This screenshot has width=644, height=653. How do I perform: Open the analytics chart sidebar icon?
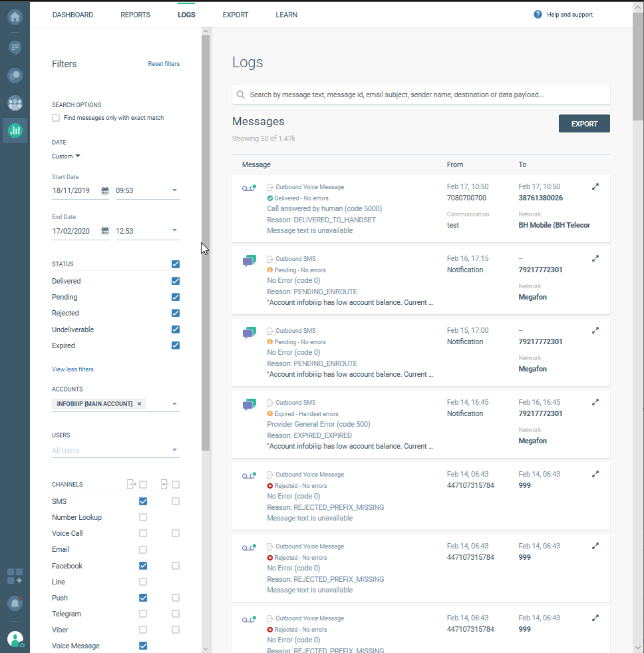coord(15,130)
